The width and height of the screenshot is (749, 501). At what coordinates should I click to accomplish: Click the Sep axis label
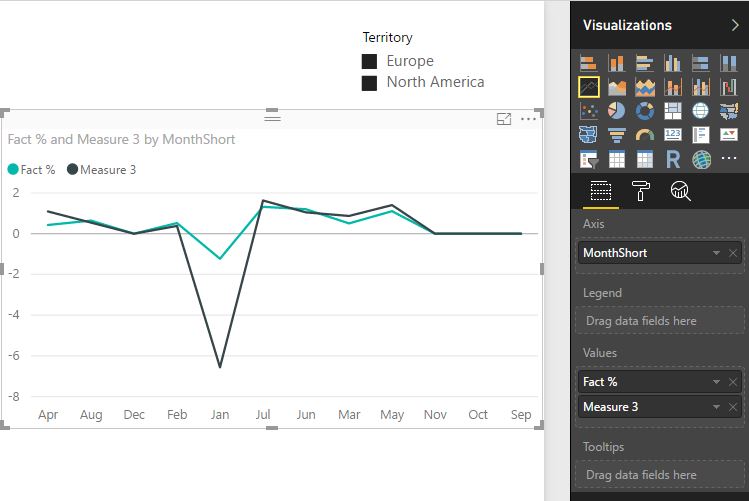click(x=521, y=415)
